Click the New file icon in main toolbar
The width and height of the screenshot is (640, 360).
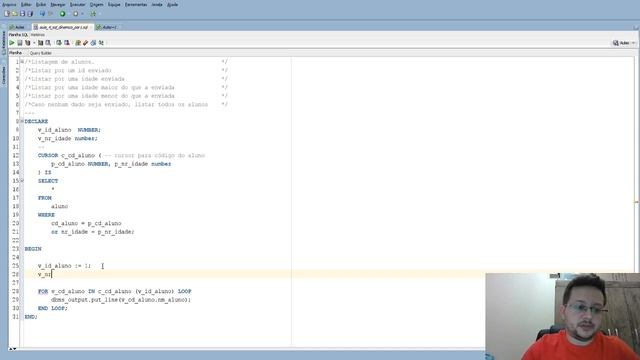tap(7, 14)
